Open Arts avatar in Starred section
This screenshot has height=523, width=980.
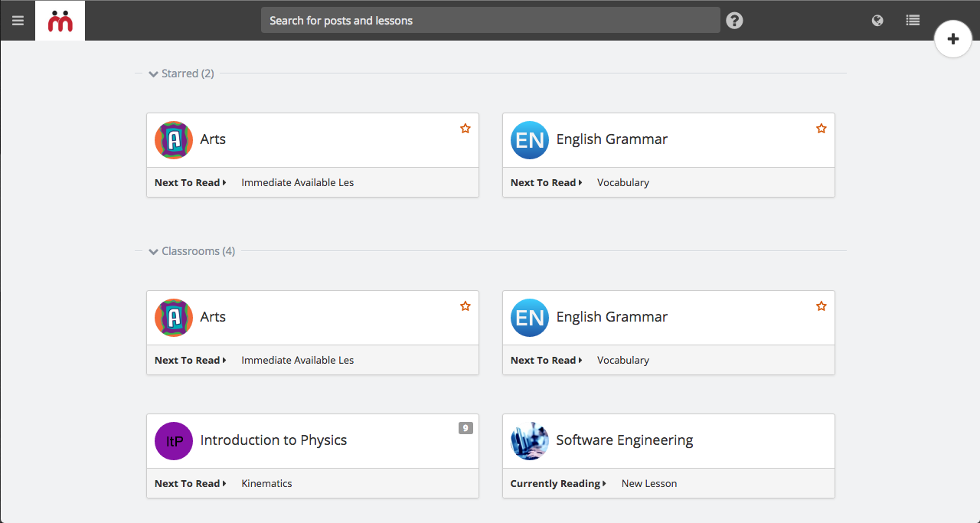(x=174, y=140)
